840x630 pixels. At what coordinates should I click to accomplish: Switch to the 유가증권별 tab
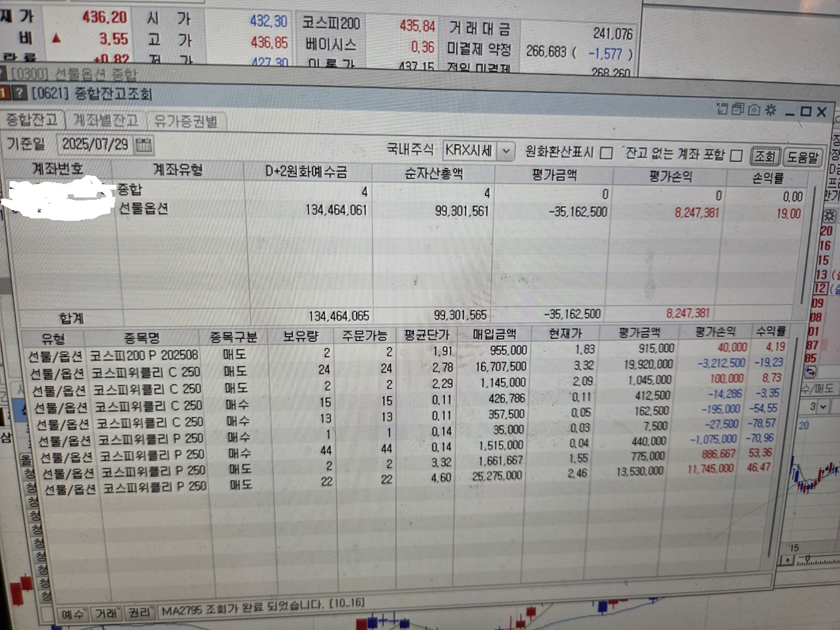pos(186,121)
